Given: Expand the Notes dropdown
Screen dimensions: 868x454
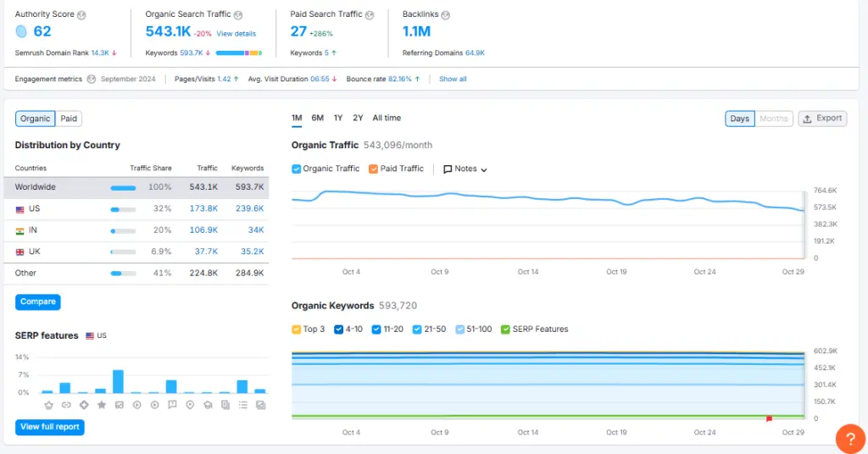Looking at the screenshot, I should click(x=465, y=169).
